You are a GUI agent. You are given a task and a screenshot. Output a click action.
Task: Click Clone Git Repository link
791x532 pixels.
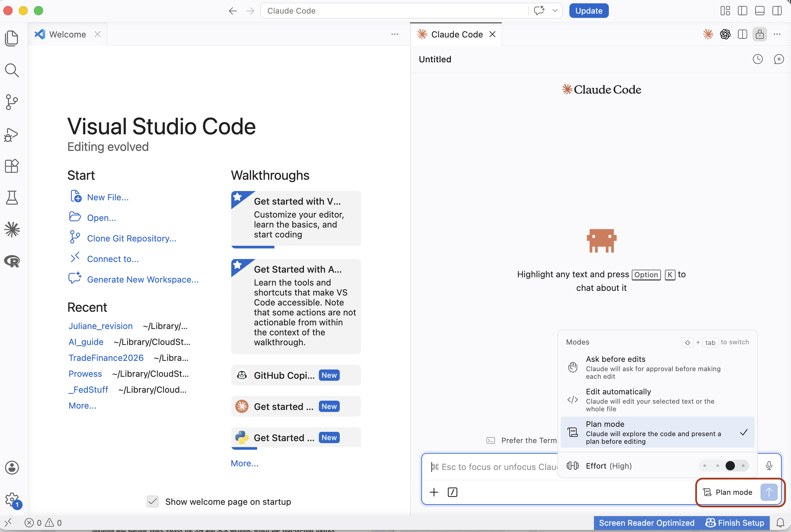132,238
